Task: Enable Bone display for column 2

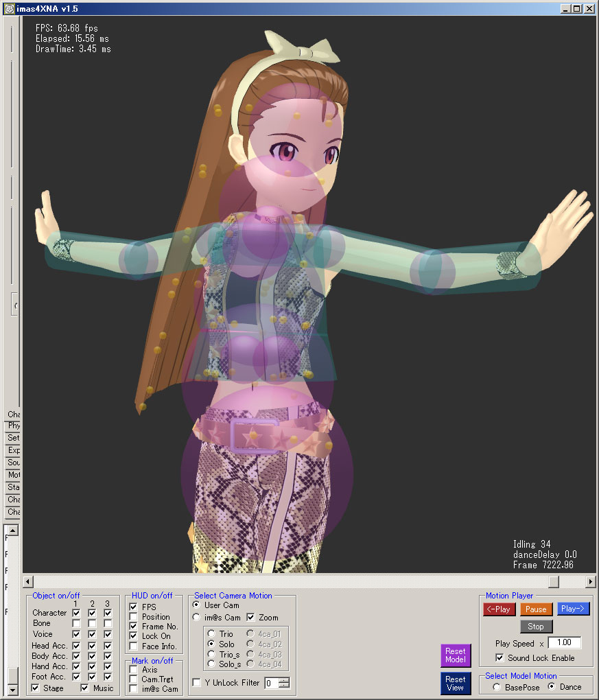Action: (x=92, y=623)
